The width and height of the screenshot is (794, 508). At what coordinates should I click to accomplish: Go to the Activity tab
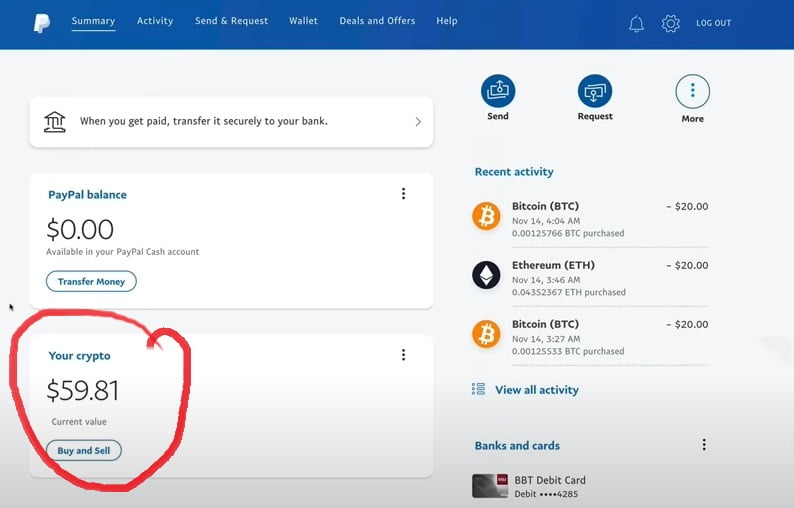pyautogui.click(x=155, y=21)
